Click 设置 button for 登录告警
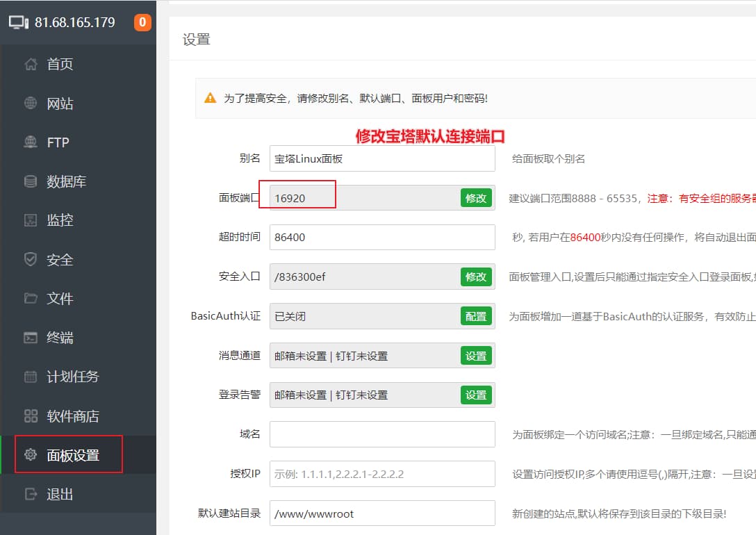Viewport: 756px width, 535px height. [476, 395]
